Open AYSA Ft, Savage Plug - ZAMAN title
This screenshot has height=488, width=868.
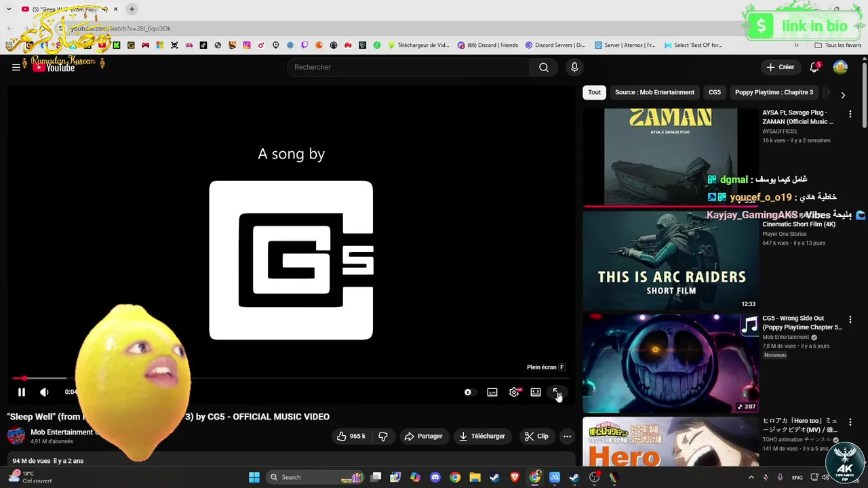pos(798,117)
